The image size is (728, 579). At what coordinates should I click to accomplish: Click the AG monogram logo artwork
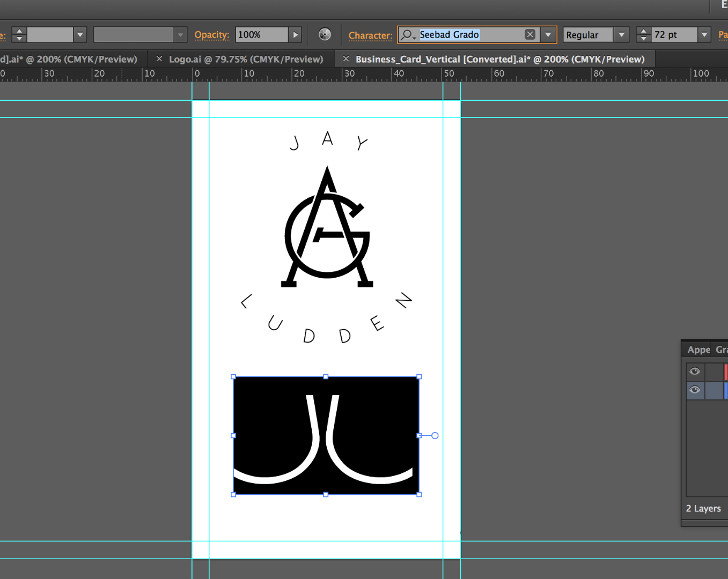327,227
